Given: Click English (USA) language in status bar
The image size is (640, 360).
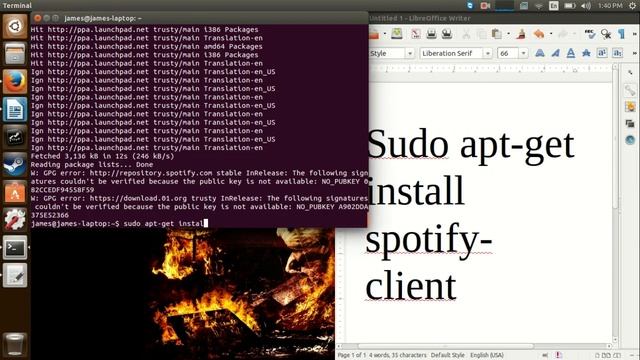Looking at the screenshot, I should tap(487, 355).
